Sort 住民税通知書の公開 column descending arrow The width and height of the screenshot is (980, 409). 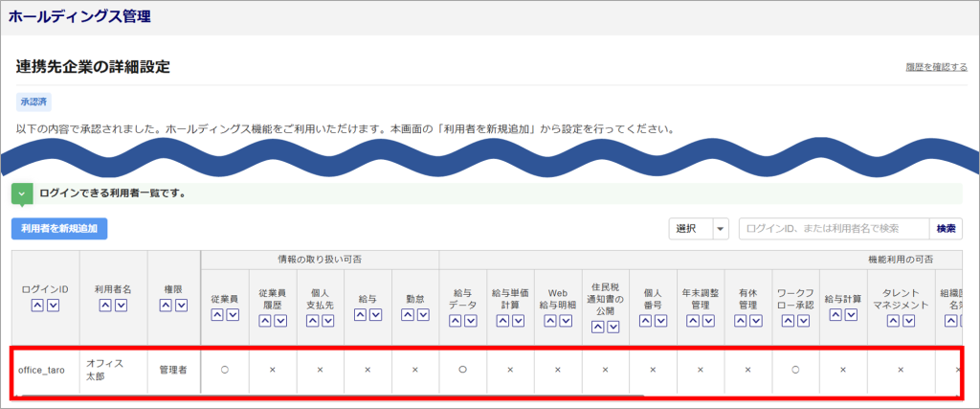pos(613,327)
